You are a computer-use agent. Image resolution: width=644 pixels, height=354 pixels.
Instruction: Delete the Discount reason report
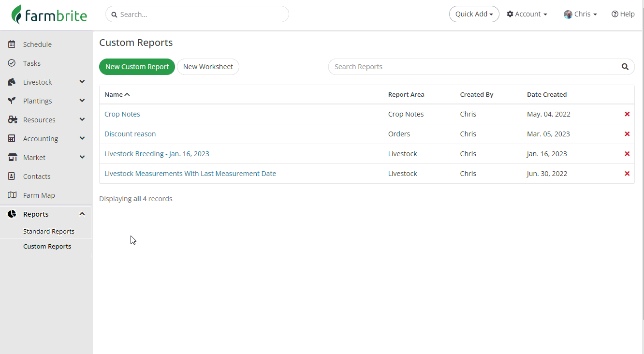point(627,134)
